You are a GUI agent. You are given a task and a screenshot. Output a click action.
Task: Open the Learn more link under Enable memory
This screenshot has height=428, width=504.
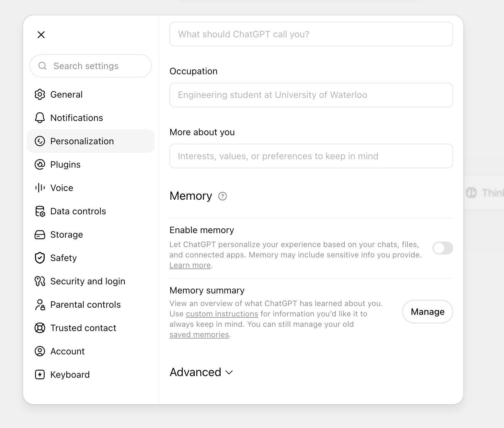tap(190, 265)
